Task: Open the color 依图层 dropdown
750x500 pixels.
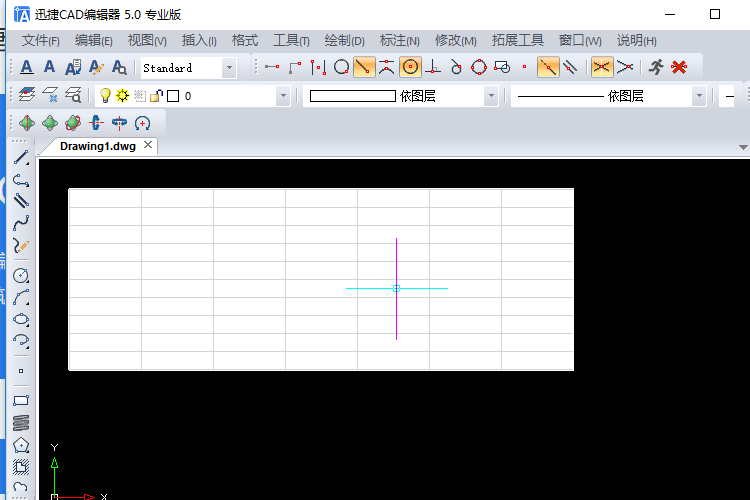Action: click(491, 96)
